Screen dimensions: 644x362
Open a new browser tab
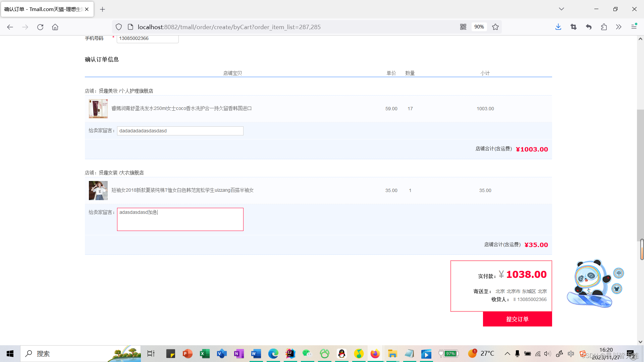click(x=103, y=9)
